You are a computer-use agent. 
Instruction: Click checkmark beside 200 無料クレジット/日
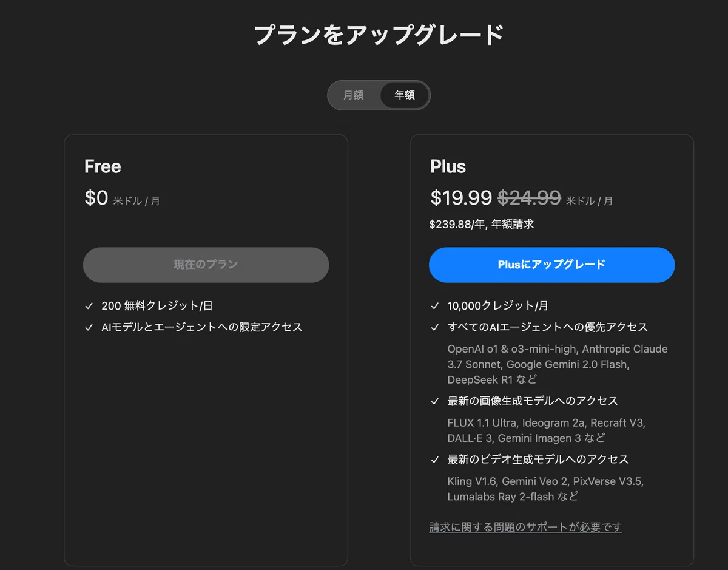pos(89,306)
